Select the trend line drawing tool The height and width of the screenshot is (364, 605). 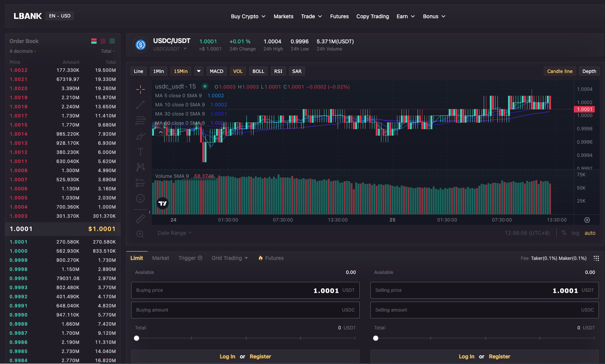coord(140,105)
